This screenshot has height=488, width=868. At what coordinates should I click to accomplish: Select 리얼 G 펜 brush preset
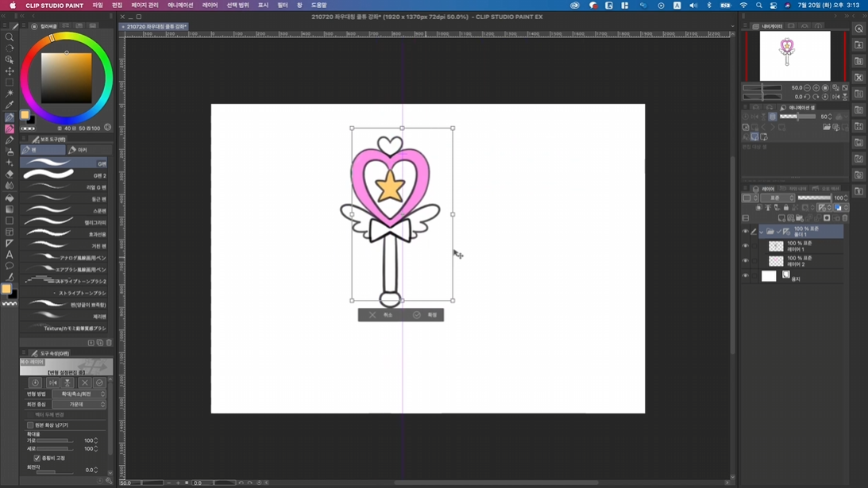tap(64, 187)
